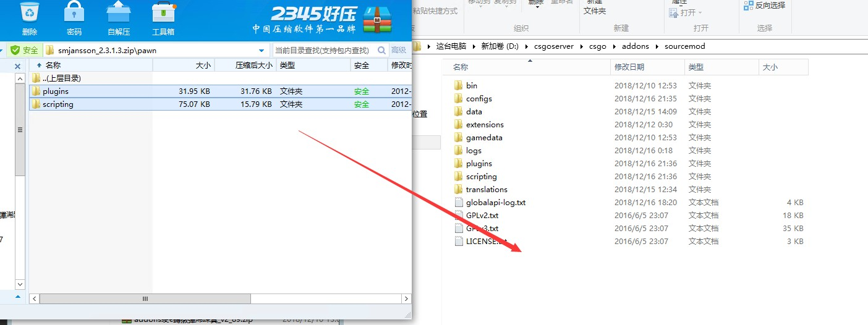Image resolution: width=868 pixels, height=325 pixels.
Task: Open the globalapi-log.txt file
Action: coord(496,202)
